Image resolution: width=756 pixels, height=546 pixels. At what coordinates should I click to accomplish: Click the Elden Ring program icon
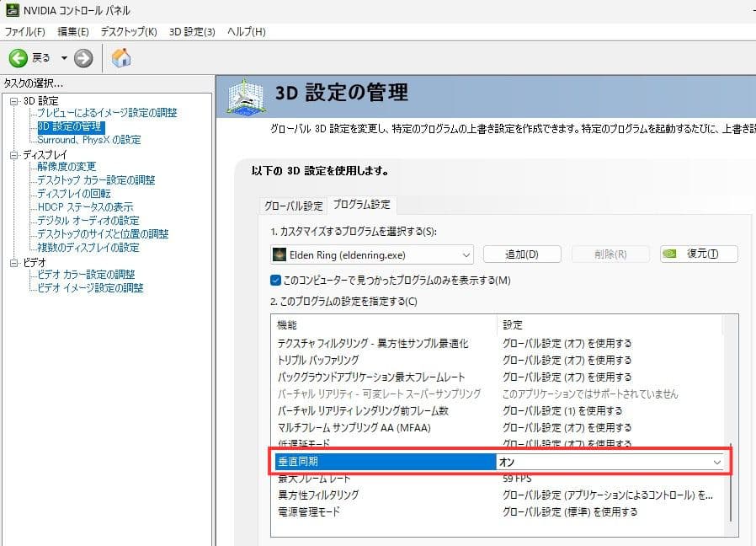[280, 254]
